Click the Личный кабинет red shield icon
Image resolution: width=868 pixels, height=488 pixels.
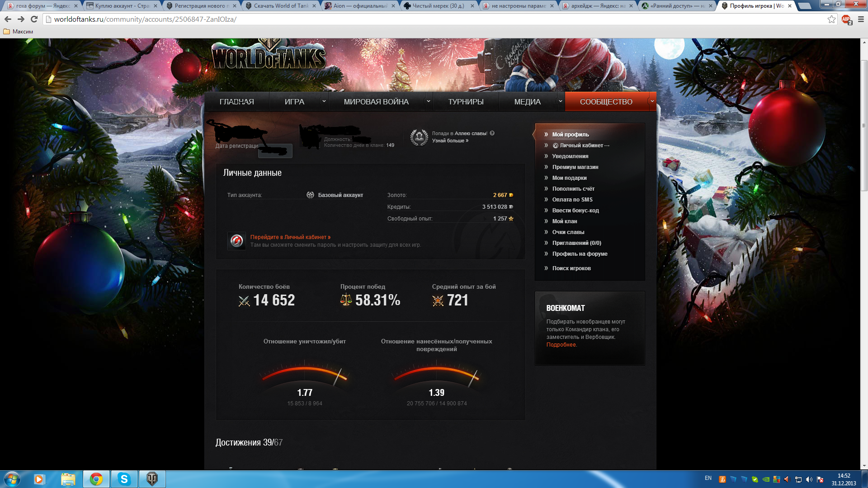(236, 241)
